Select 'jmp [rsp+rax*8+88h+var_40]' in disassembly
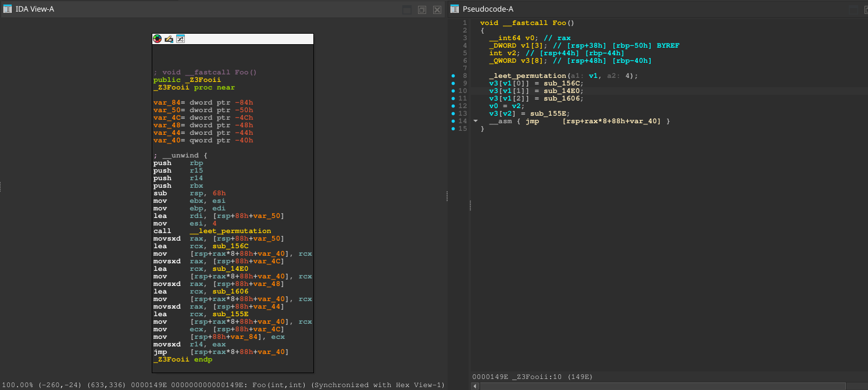 (x=221, y=352)
